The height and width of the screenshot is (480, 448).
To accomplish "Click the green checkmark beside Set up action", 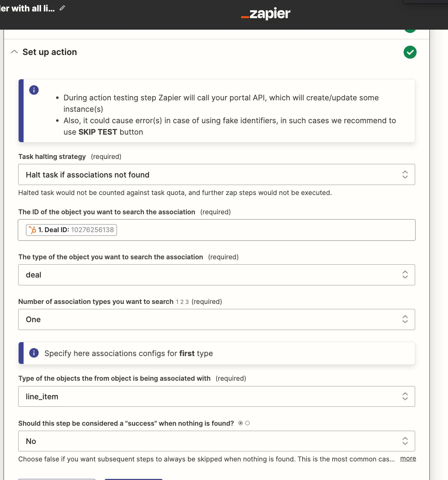I will (x=410, y=52).
